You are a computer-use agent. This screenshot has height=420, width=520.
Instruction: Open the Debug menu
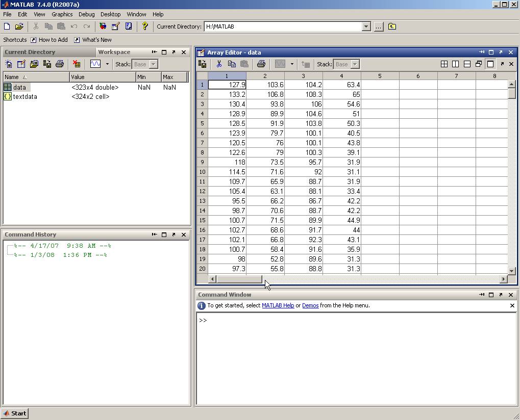(86, 14)
